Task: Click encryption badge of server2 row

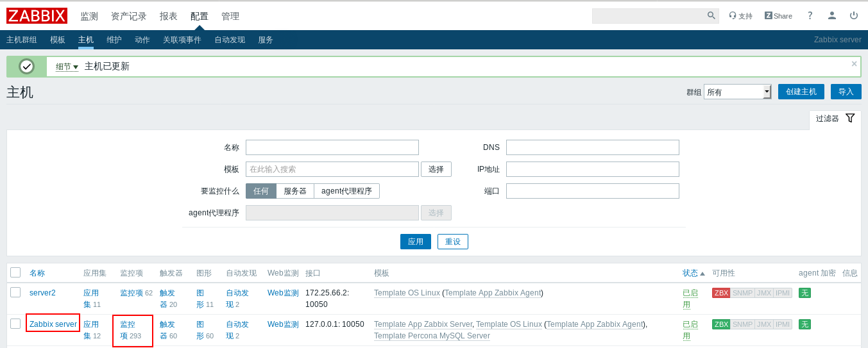Action: 804,293
